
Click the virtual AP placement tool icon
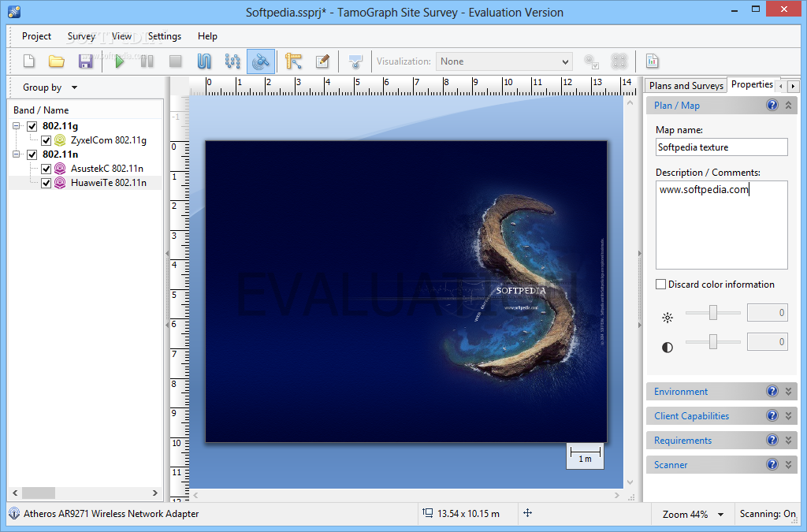355,61
